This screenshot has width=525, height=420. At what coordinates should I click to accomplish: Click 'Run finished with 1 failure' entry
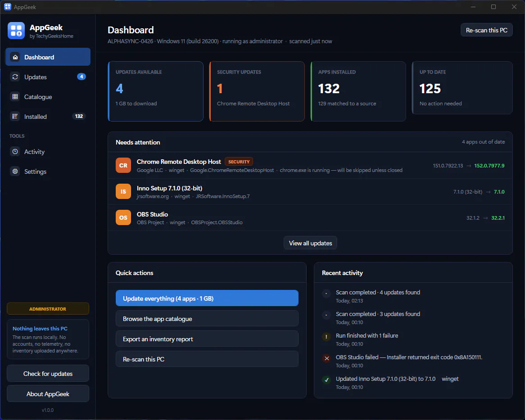[x=367, y=335]
